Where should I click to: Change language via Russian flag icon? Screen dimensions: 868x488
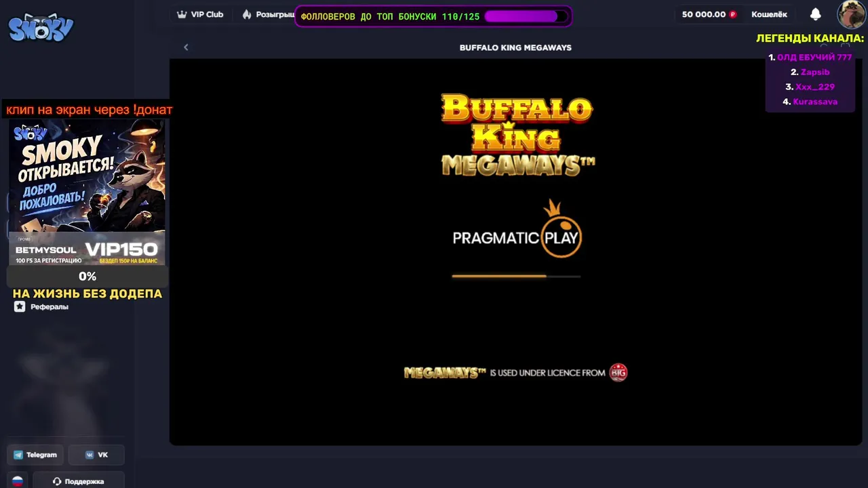18,481
